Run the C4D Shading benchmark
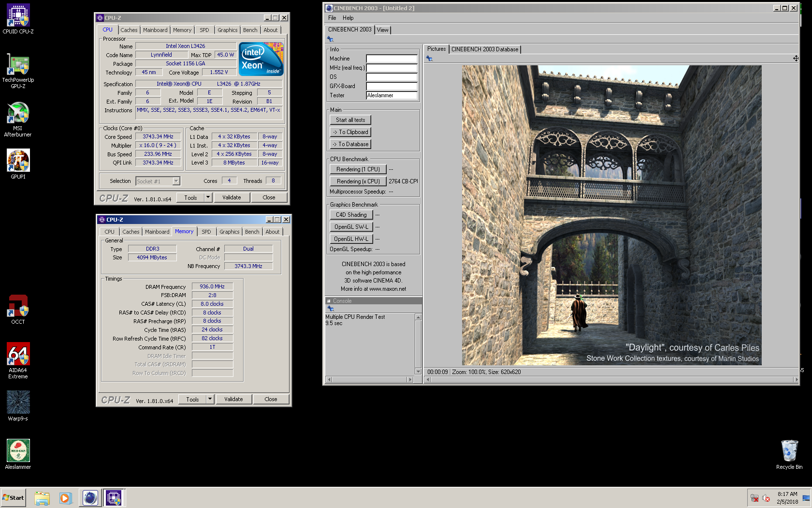Screen dimensions: 812x508 coord(351,215)
